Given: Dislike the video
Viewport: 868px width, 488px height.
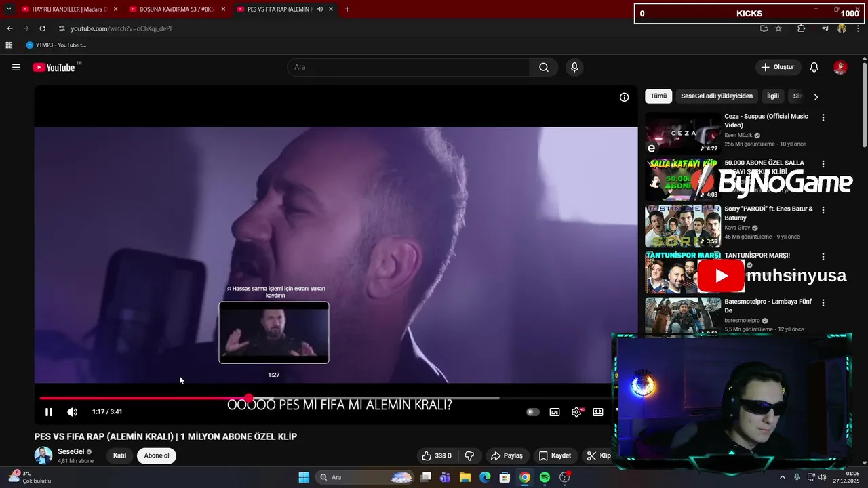Looking at the screenshot, I should [469, 455].
